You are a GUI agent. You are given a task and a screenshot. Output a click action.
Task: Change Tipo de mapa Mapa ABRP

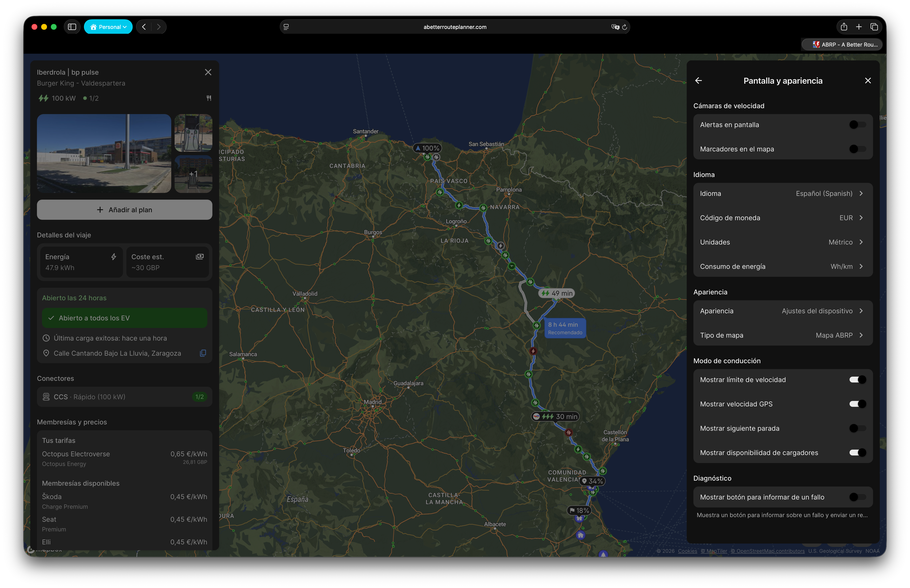point(783,335)
